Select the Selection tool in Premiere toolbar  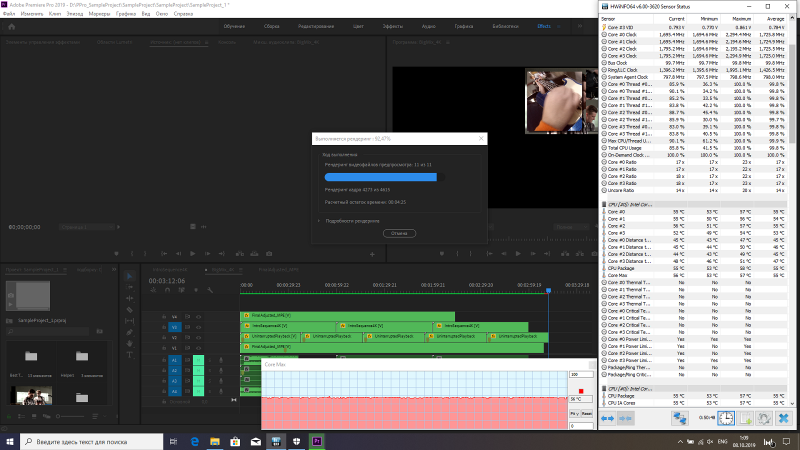[130, 276]
